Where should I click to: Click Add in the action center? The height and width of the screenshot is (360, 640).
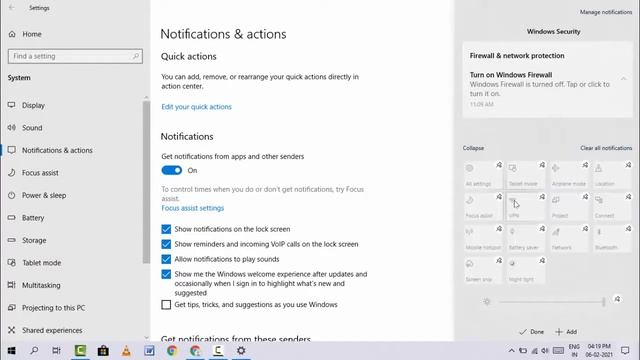pyautogui.click(x=566, y=331)
